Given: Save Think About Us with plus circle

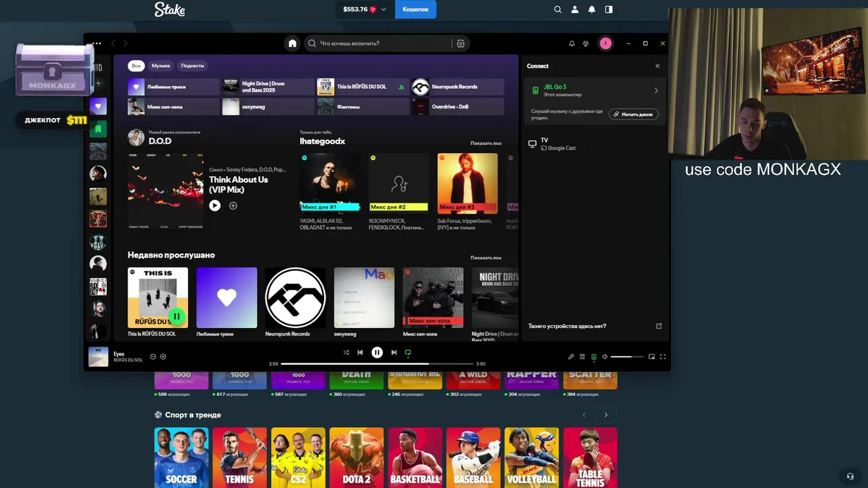Looking at the screenshot, I should click(x=233, y=205).
